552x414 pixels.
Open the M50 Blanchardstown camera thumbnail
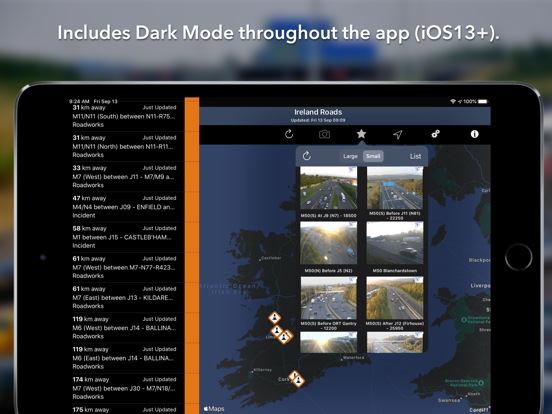click(x=395, y=243)
